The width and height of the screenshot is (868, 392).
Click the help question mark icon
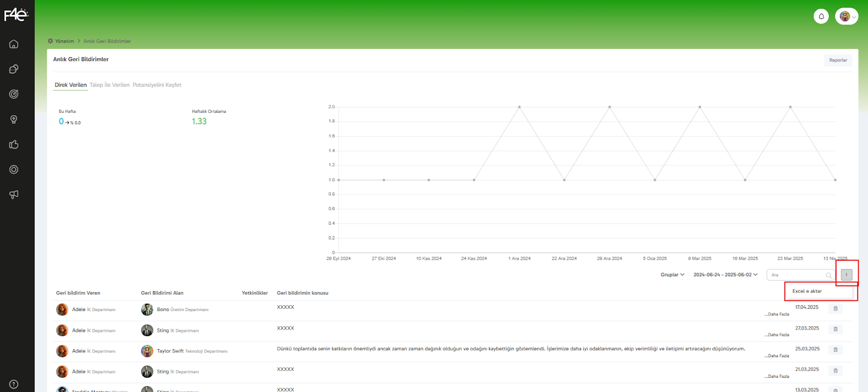coord(14,384)
